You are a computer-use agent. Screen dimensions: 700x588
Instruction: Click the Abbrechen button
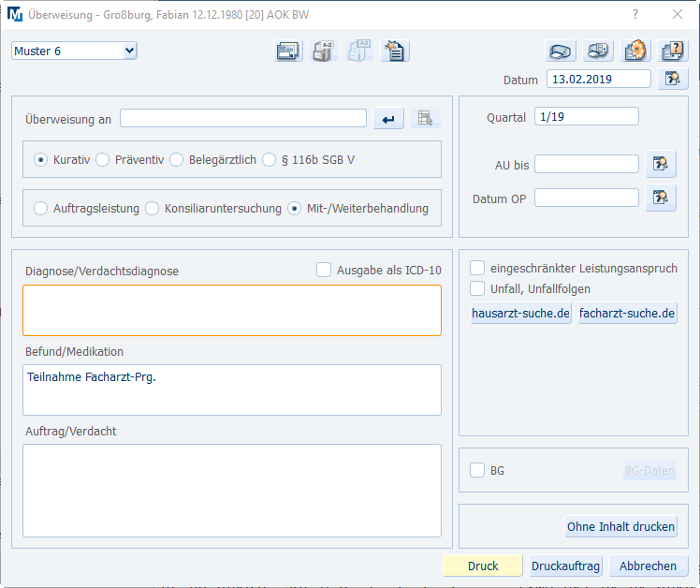coord(648,566)
